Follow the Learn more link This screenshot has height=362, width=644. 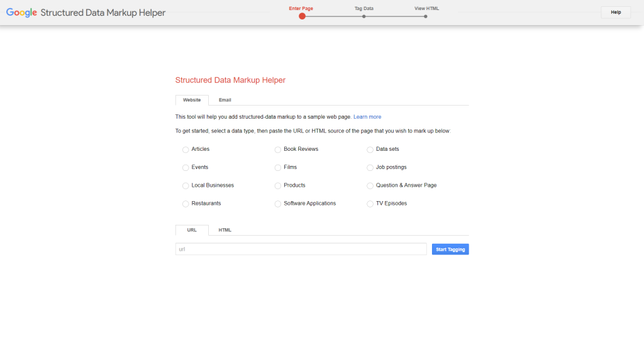tap(367, 117)
